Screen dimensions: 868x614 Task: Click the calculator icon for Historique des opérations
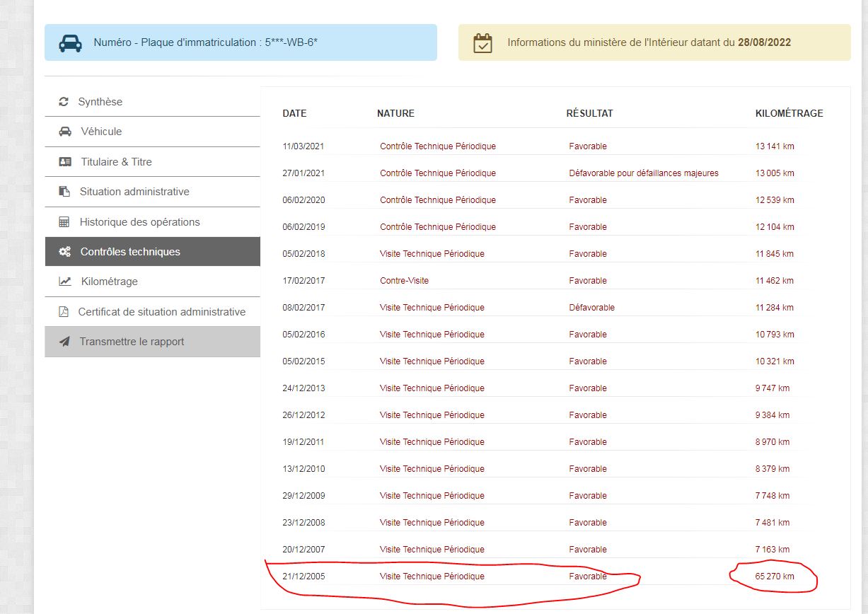(x=64, y=222)
